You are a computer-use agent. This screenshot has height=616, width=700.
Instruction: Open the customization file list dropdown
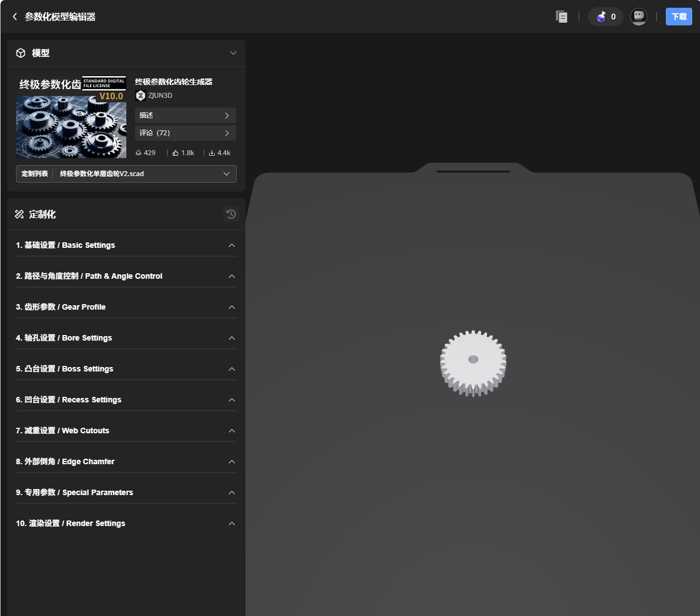click(126, 174)
